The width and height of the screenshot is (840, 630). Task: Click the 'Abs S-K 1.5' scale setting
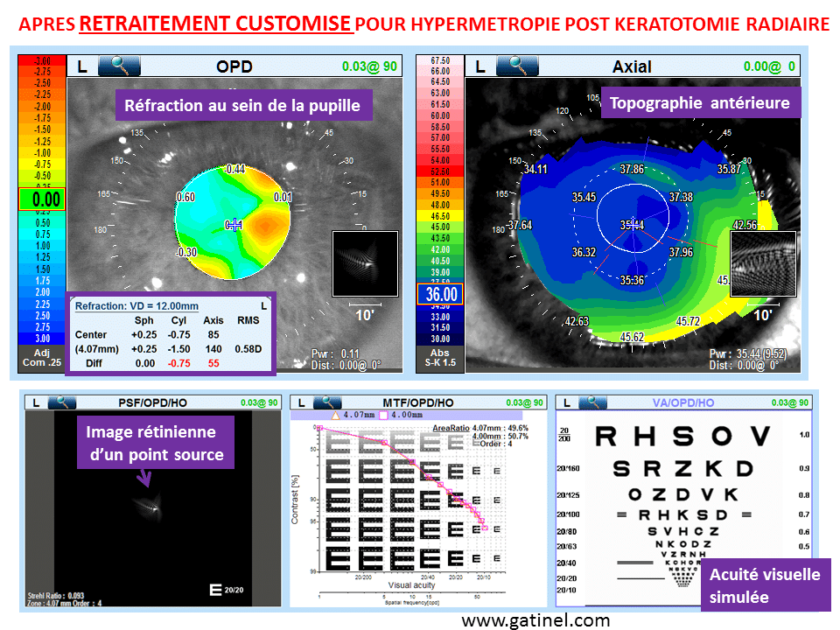point(440,357)
